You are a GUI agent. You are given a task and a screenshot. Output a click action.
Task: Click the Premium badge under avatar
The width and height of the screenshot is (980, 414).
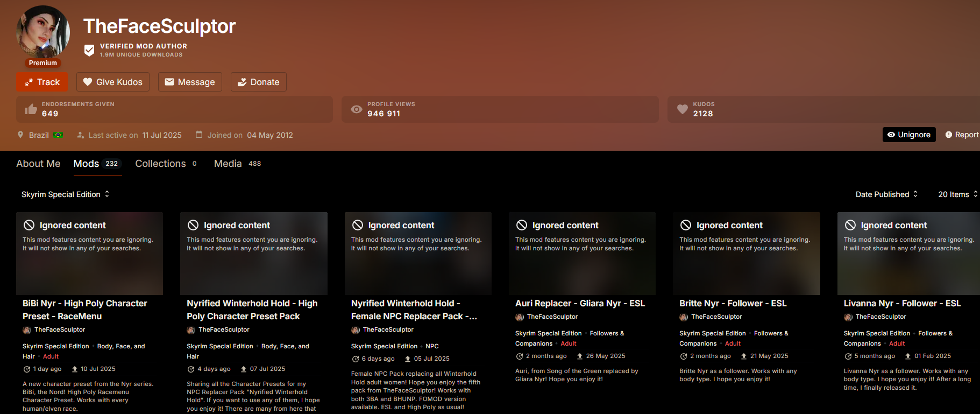pos(43,63)
